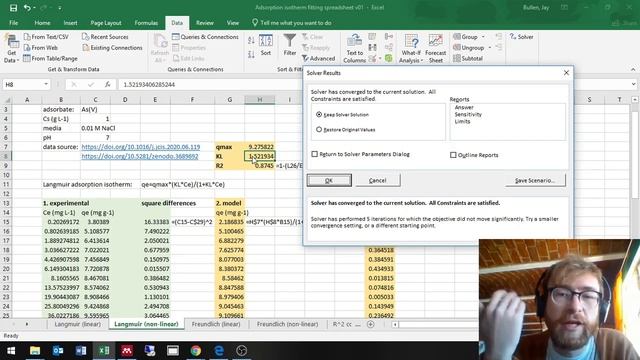Open the Get Data menu

[x=11, y=49]
